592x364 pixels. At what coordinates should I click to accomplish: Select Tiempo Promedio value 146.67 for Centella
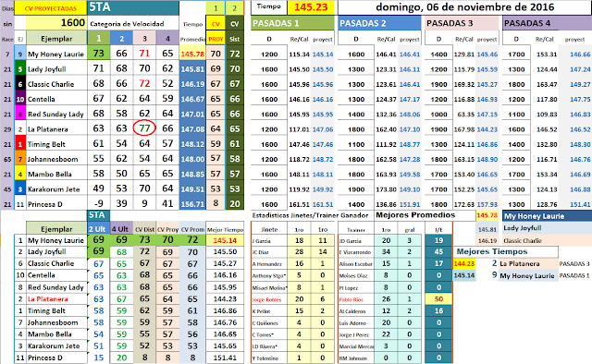click(x=192, y=99)
